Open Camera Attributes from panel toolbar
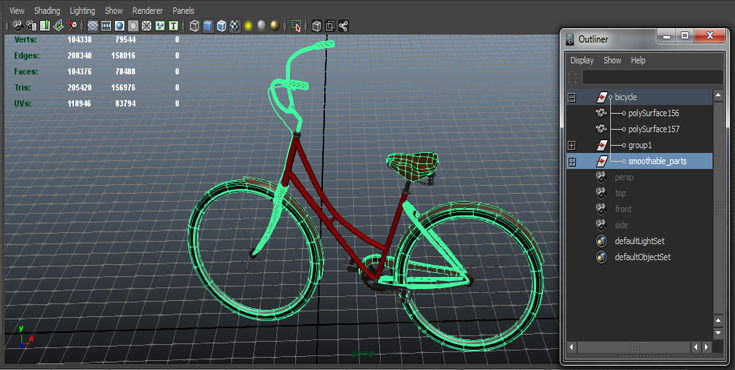Image resolution: width=735 pixels, height=370 pixels. coord(31,26)
